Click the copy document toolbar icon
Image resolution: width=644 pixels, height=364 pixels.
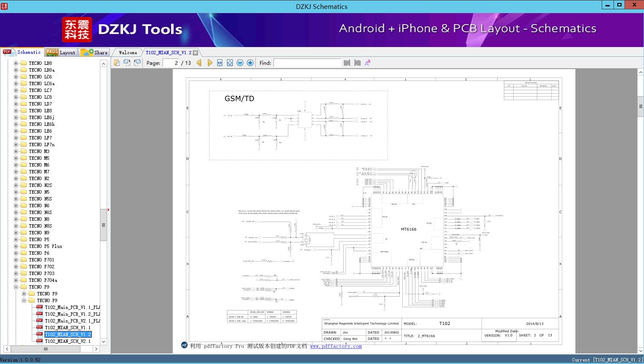pos(117,63)
